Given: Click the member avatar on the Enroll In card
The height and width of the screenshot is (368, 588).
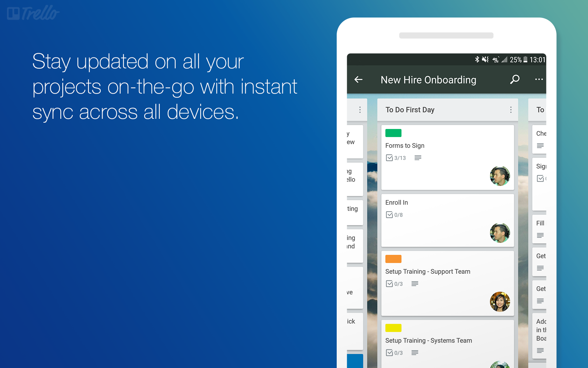Looking at the screenshot, I should coord(499,233).
